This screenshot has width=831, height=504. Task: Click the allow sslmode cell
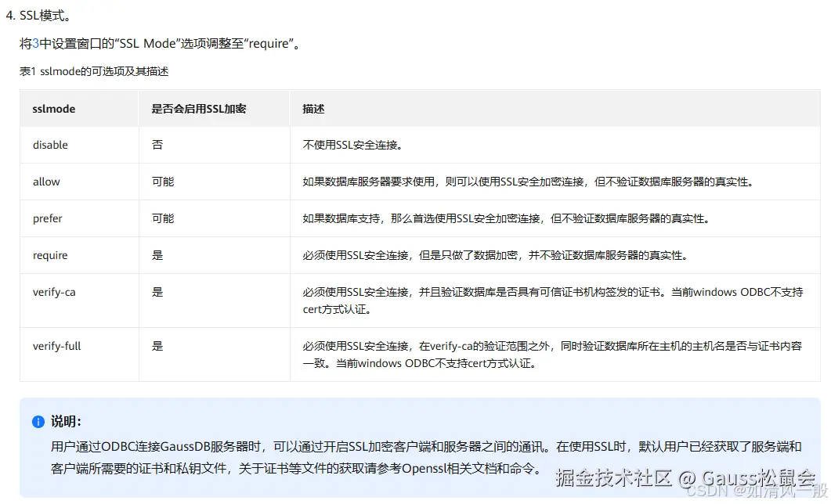point(46,182)
